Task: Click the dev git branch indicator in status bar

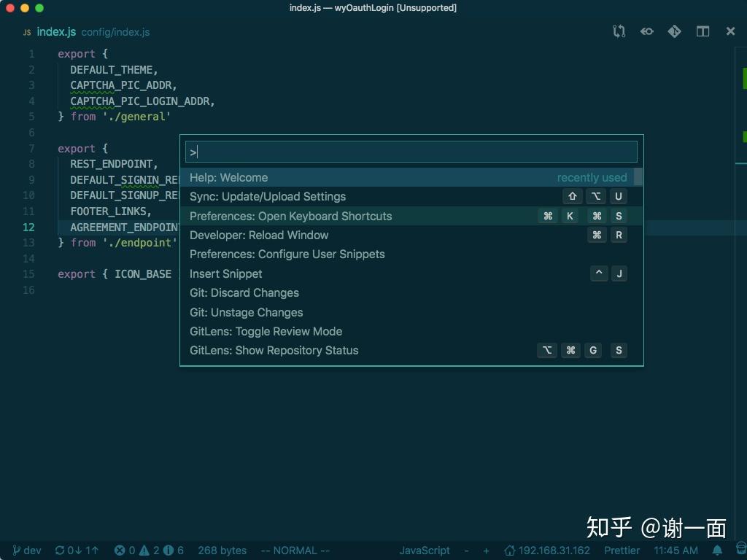Action: (26, 551)
